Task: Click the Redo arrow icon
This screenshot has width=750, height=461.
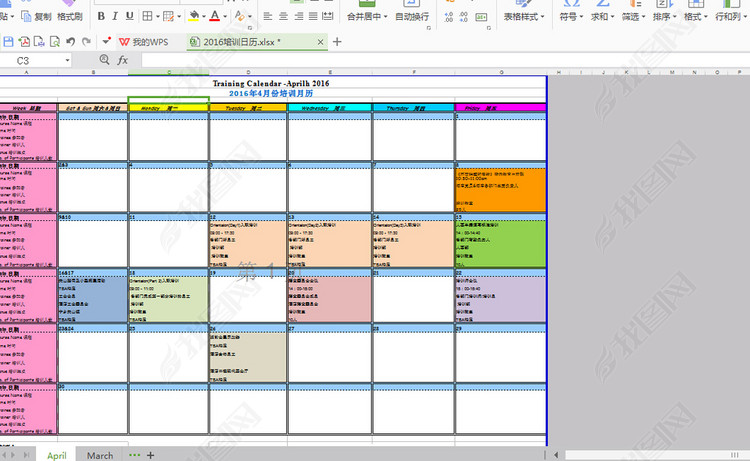Action: coord(85,42)
